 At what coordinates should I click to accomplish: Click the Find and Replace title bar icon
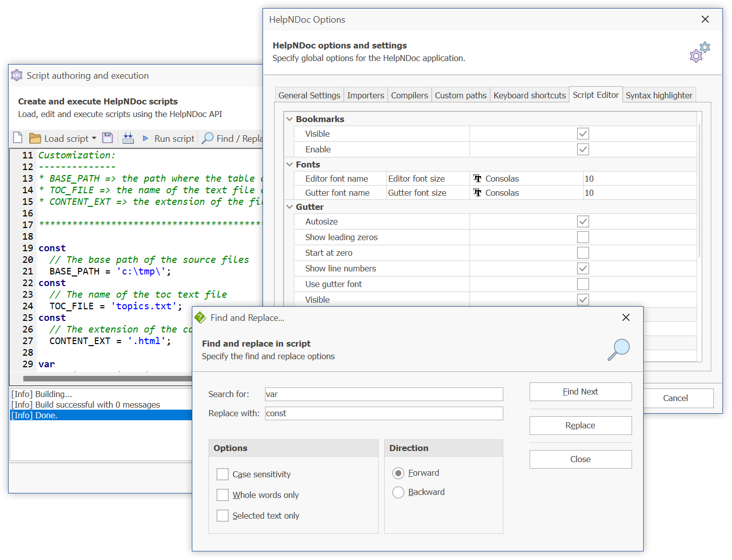pos(200,317)
